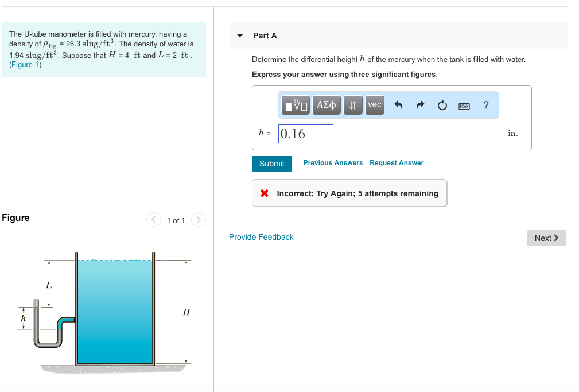Open the Provide Feedback link
Screen dimensions: 579x392
click(261, 237)
